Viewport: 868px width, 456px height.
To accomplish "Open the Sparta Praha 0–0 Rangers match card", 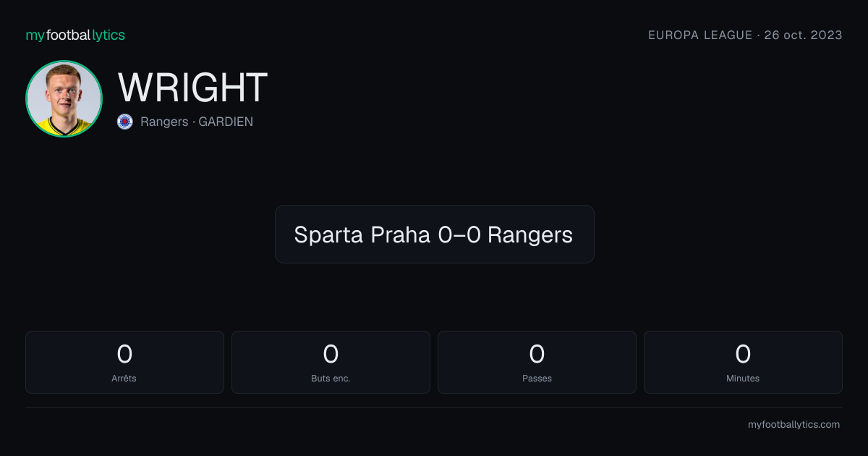I will point(434,234).
